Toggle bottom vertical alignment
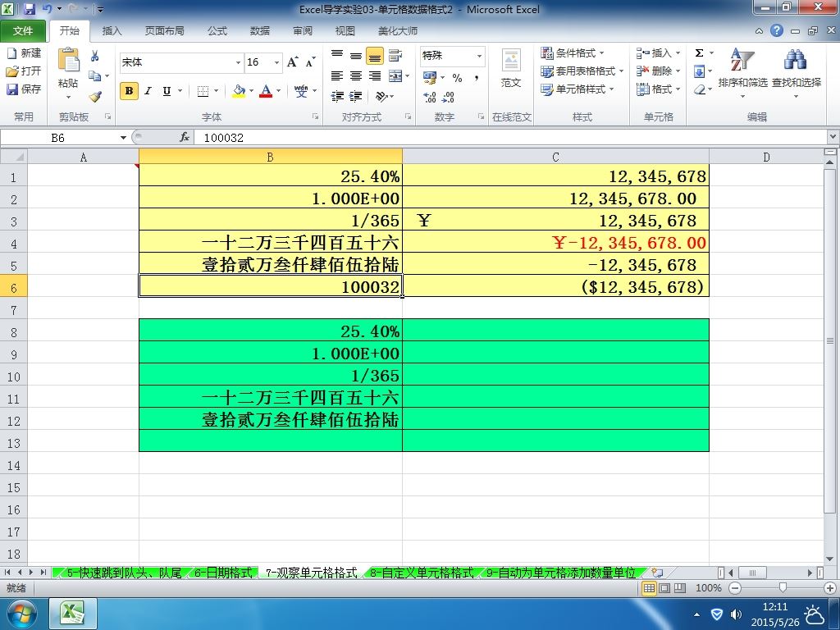Screen dimensions: 840x630 pos(375,55)
